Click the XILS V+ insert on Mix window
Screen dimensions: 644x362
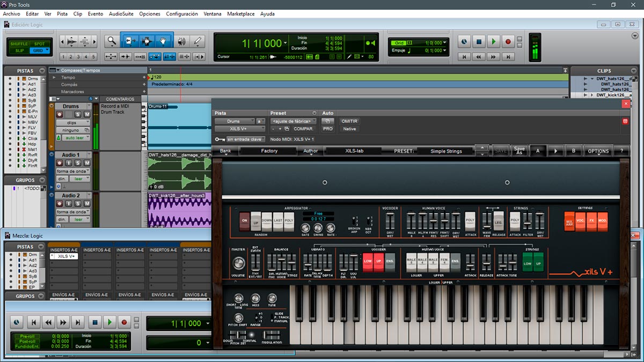click(63, 256)
